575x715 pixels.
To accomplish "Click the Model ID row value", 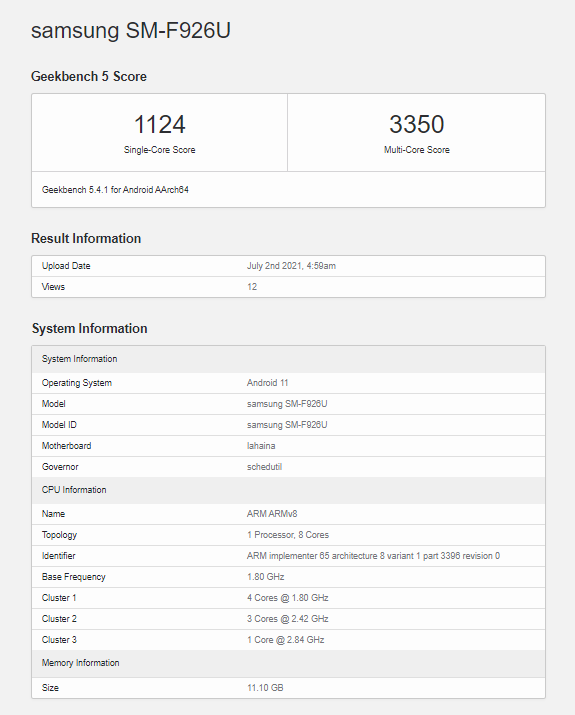I will point(287,425).
